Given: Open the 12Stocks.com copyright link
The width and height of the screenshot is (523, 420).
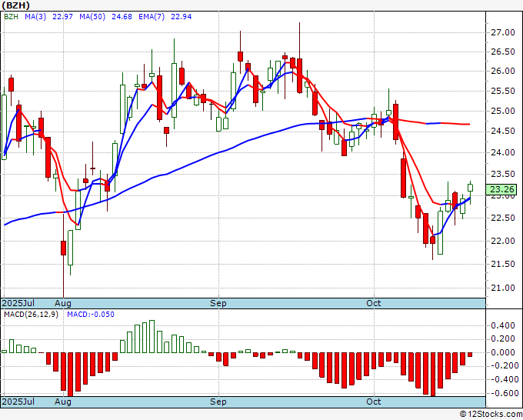Looking at the screenshot, I should click(x=491, y=415).
